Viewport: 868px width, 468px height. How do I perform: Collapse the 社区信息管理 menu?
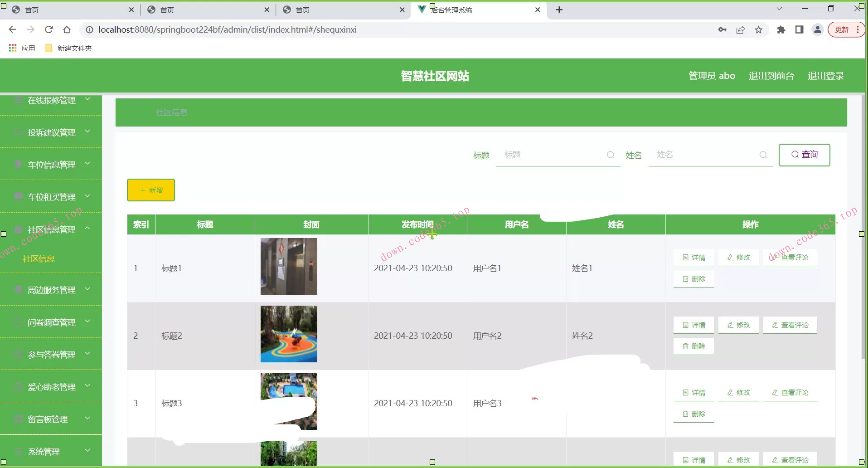tap(87, 229)
